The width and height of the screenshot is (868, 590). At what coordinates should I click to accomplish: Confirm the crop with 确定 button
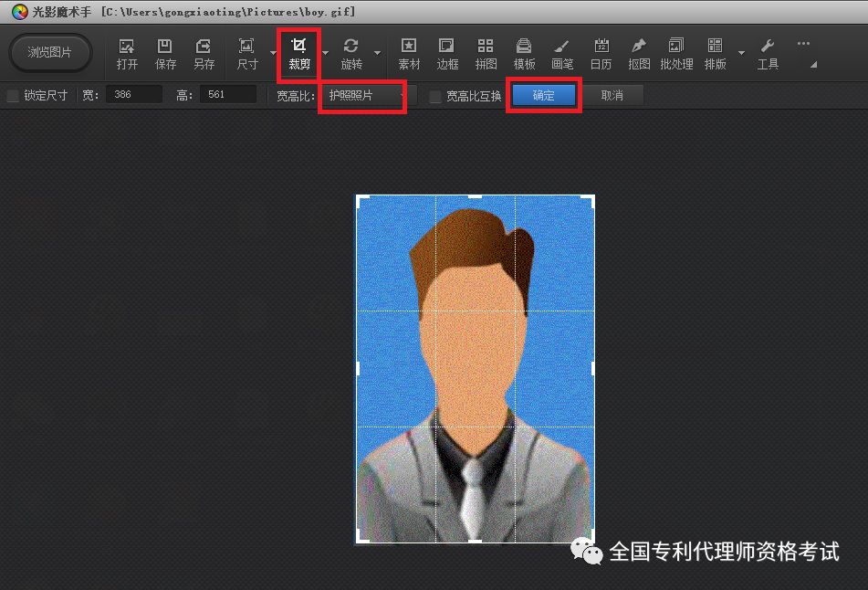[x=543, y=96]
